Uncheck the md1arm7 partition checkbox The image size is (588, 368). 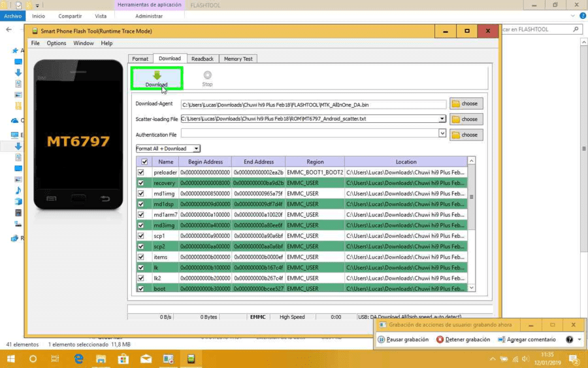pyautogui.click(x=141, y=214)
